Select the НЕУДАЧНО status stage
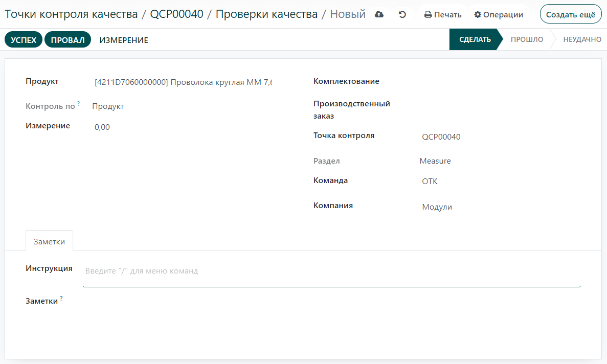Image resolution: width=607 pixels, height=364 pixels. tap(582, 39)
